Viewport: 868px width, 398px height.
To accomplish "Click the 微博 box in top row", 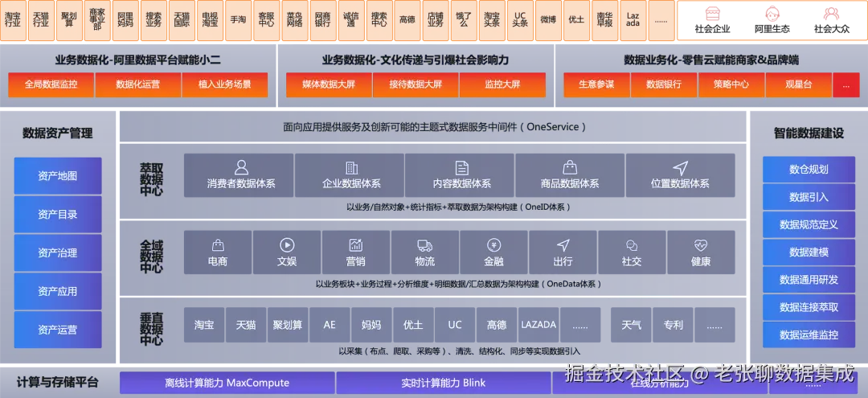I will coord(548,20).
